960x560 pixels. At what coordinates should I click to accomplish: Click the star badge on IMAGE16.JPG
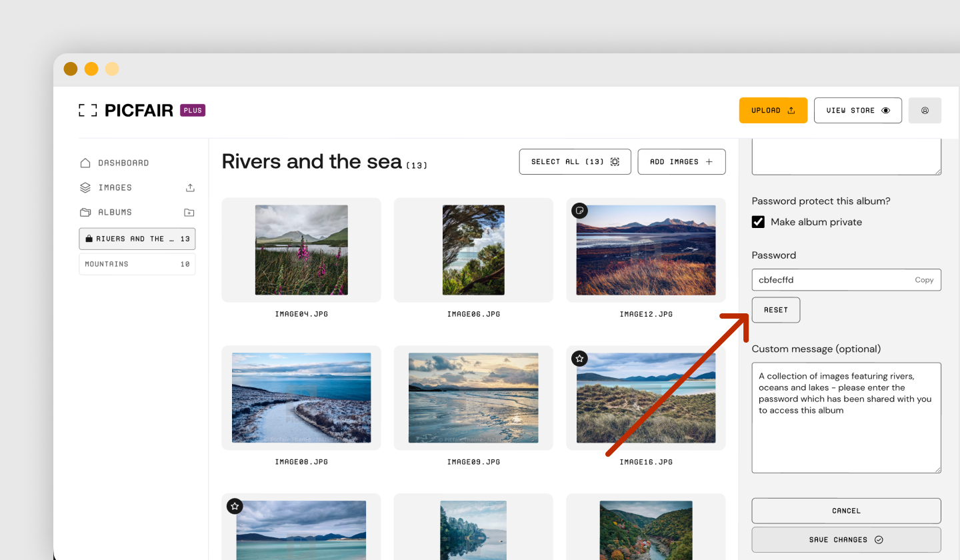pos(580,359)
